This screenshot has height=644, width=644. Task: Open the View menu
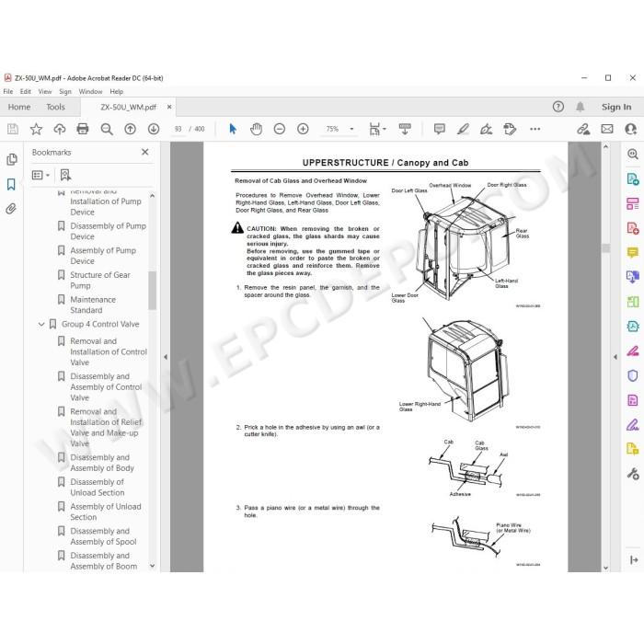click(x=45, y=92)
